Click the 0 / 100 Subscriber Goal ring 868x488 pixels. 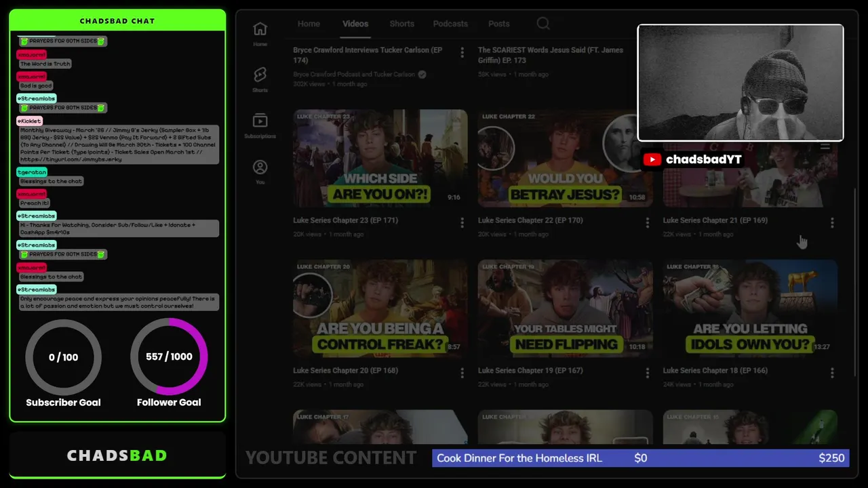click(x=63, y=357)
